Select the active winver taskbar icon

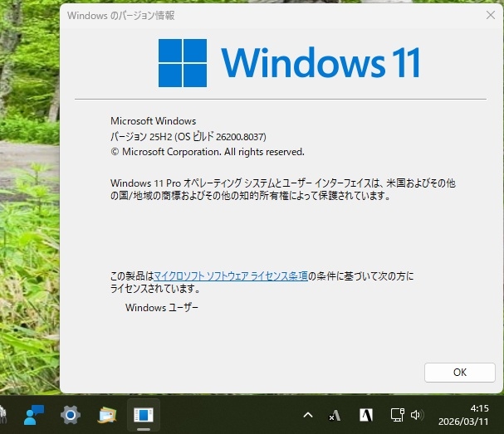pyautogui.click(x=144, y=415)
